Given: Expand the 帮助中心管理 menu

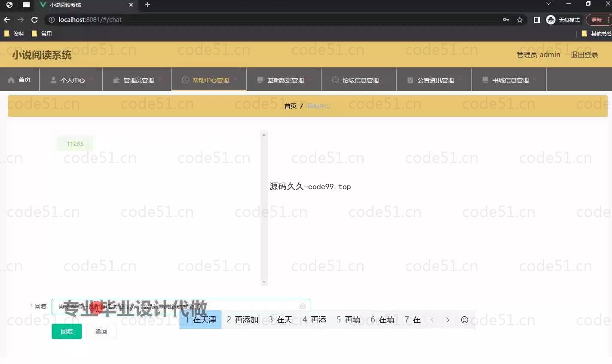Looking at the screenshot, I should point(209,80).
